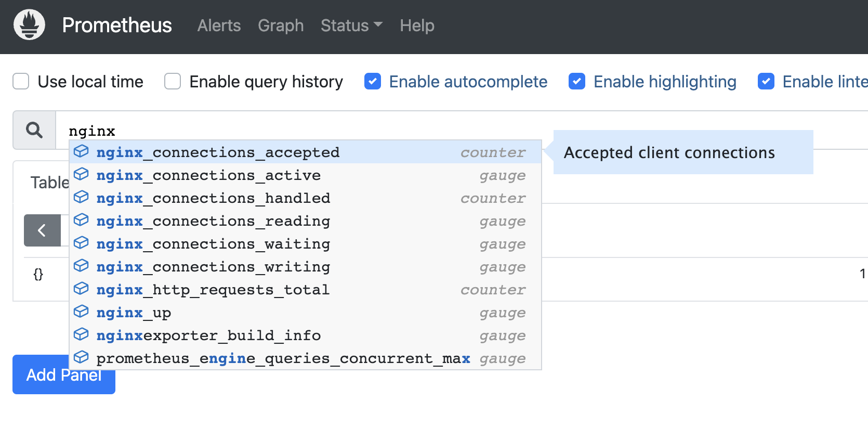Open the Help page
This screenshot has height=440, width=868.
417,25
